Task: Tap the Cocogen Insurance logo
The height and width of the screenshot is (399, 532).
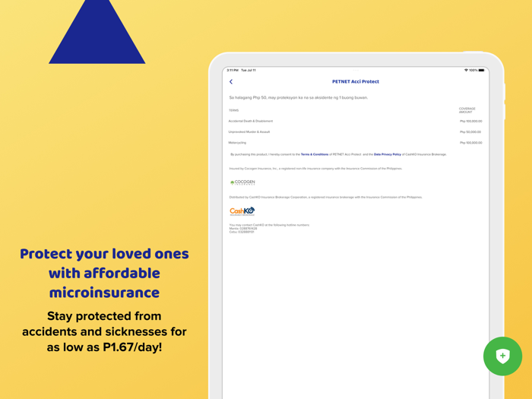Action: click(x=242, y=182)
